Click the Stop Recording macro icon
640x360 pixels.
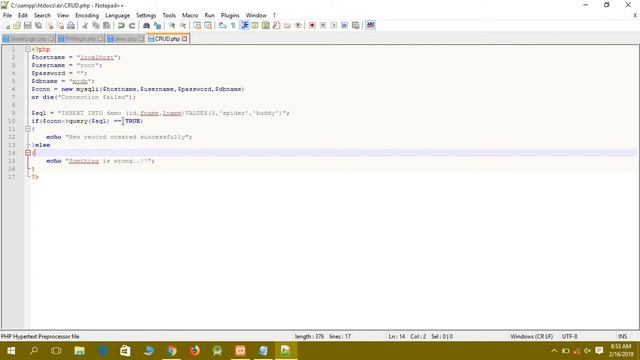pos(323,25)
